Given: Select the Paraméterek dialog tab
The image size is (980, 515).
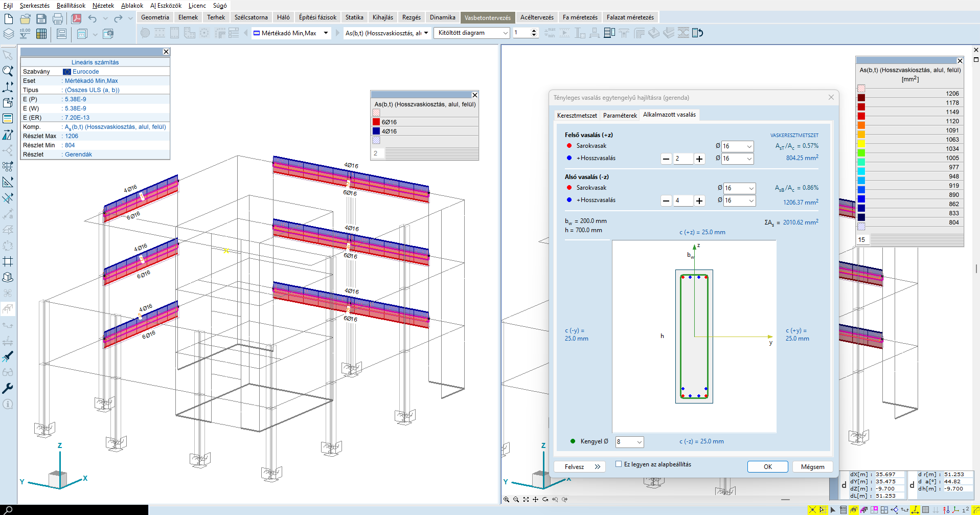Looking at the screenshot, I should click(x=620, y=116).
